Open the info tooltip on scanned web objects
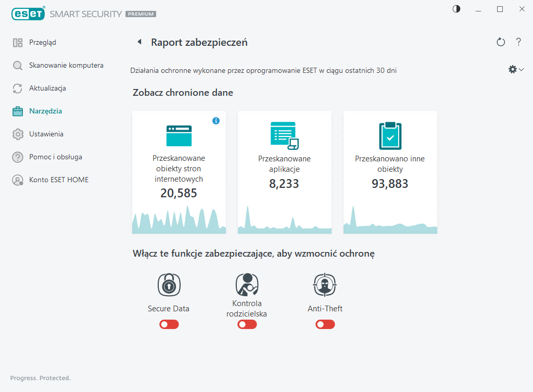The height and width of the screenshot is (392, 533). (x=216, y=120)
